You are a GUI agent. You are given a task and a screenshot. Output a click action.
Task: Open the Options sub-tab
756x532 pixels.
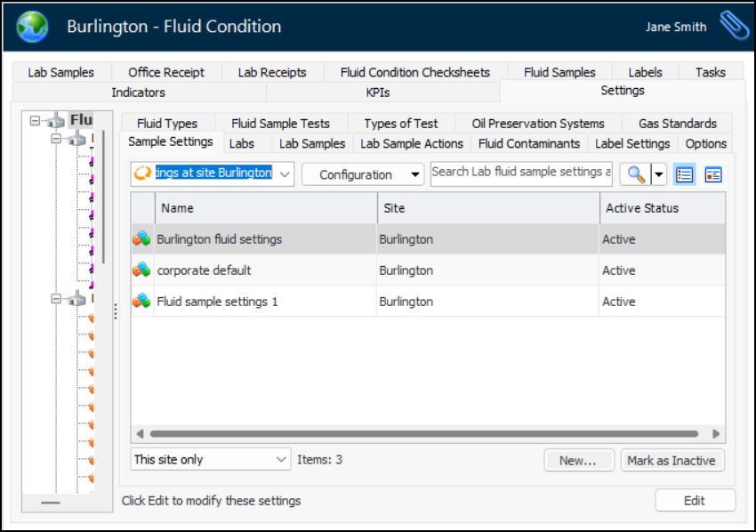click(x=706, y=144)
